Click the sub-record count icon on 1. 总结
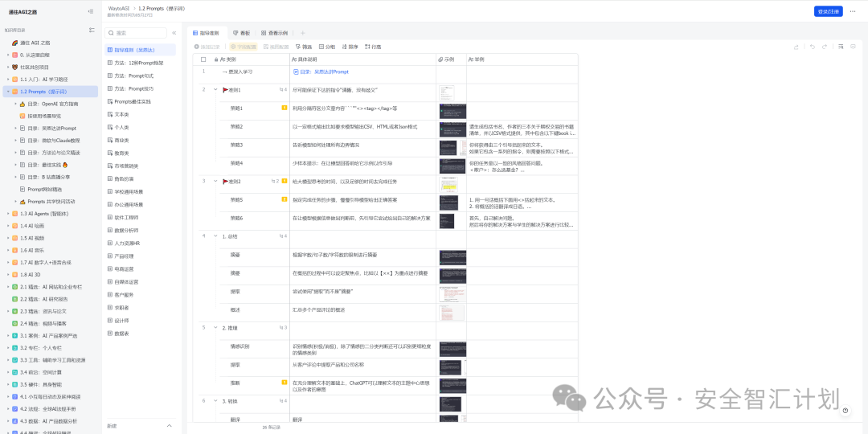868x434 pixels. [x=284, y=236]
